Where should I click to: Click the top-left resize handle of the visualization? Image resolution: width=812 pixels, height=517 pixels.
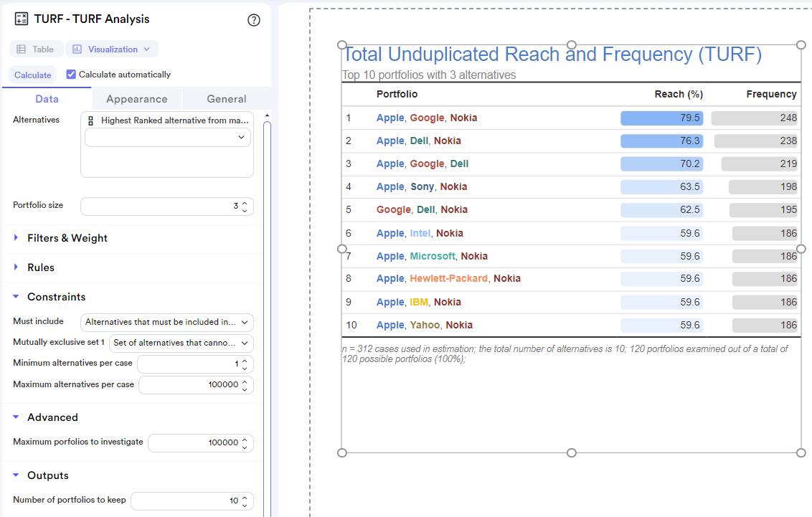click(341, 45)
